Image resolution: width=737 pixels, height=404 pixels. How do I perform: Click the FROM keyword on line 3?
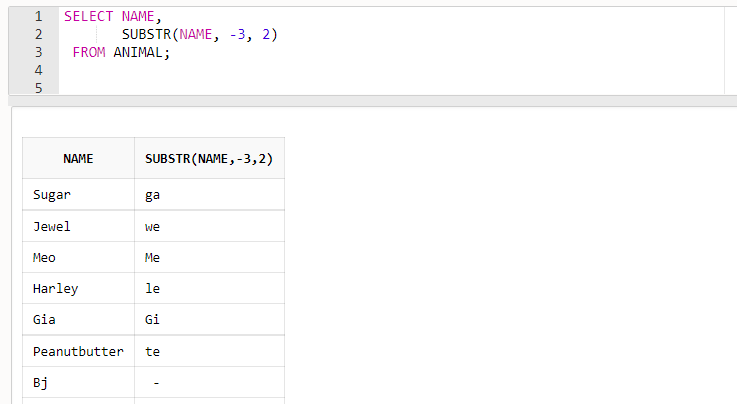(x=89, y=52)
